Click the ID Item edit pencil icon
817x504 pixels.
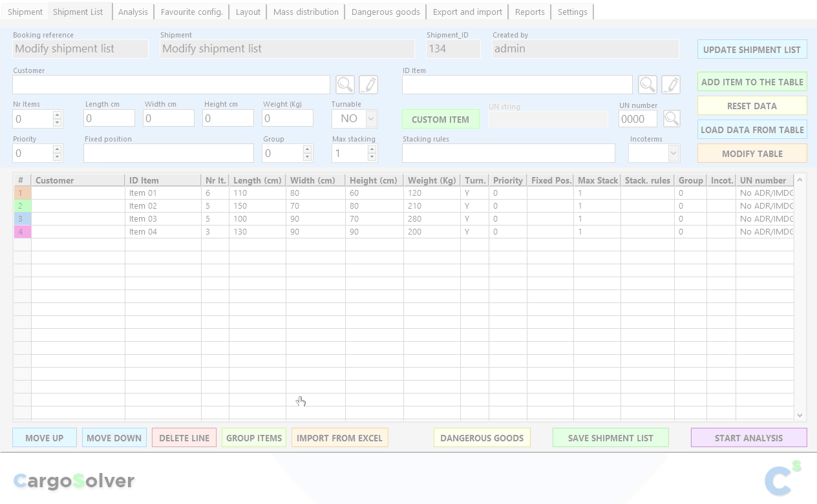click(671, 85)
